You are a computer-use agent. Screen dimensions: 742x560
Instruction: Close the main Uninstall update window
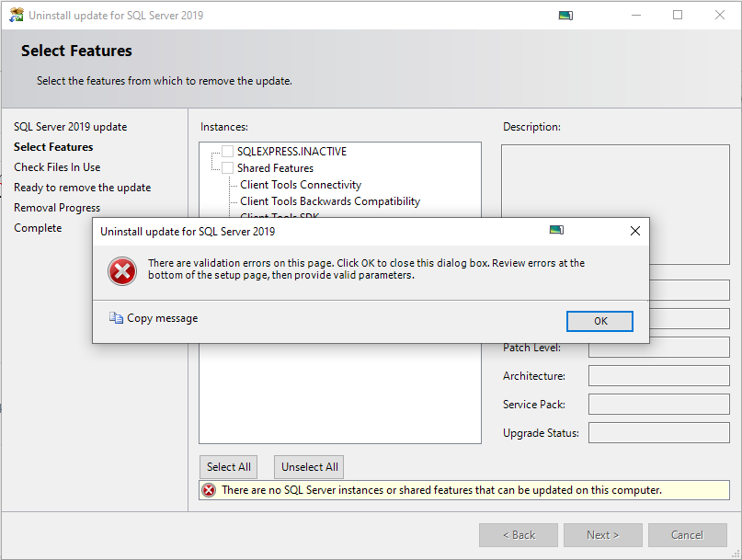coord(720,15)
